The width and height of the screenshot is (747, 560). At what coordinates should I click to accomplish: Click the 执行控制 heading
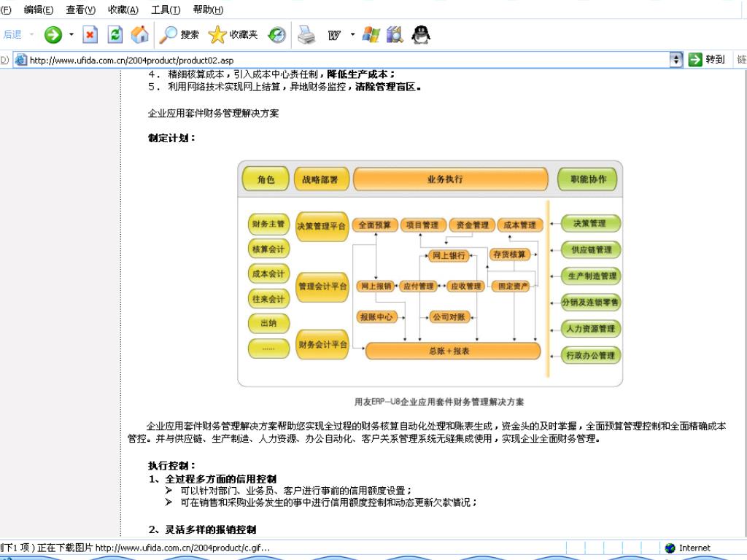[x=171, y=466]
